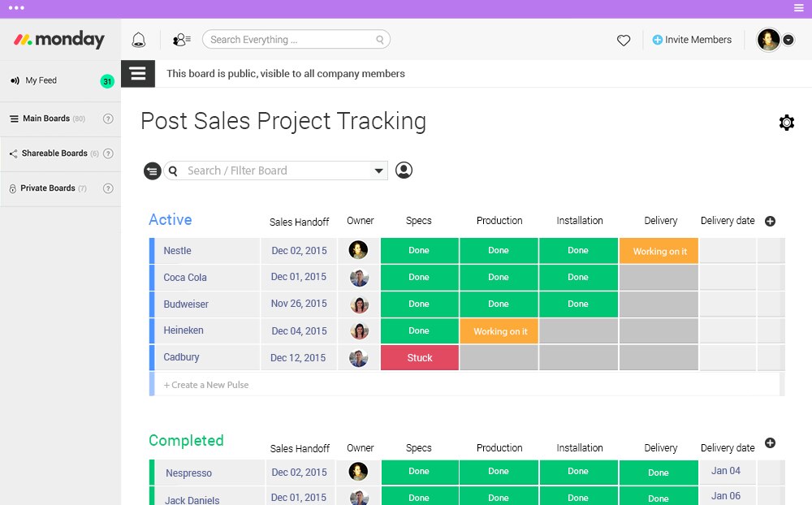Change Nestle Specs Done status
The height and width of the screenshot is (505, 812).
coord(420,251)
